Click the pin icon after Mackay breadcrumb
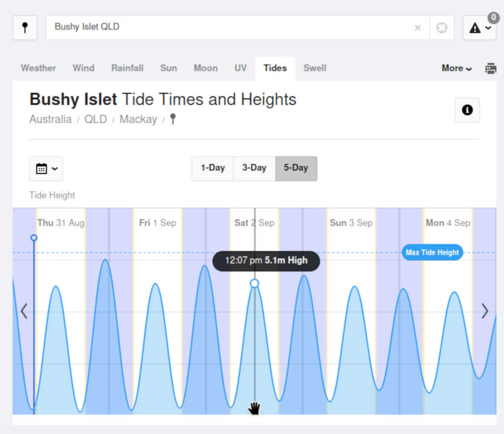The height and width of the screenshot is (434, 504). pos(172,119)
